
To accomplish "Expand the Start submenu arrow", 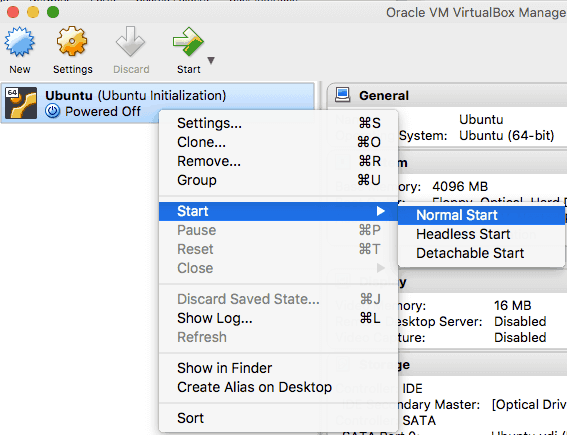I will 380,211.
